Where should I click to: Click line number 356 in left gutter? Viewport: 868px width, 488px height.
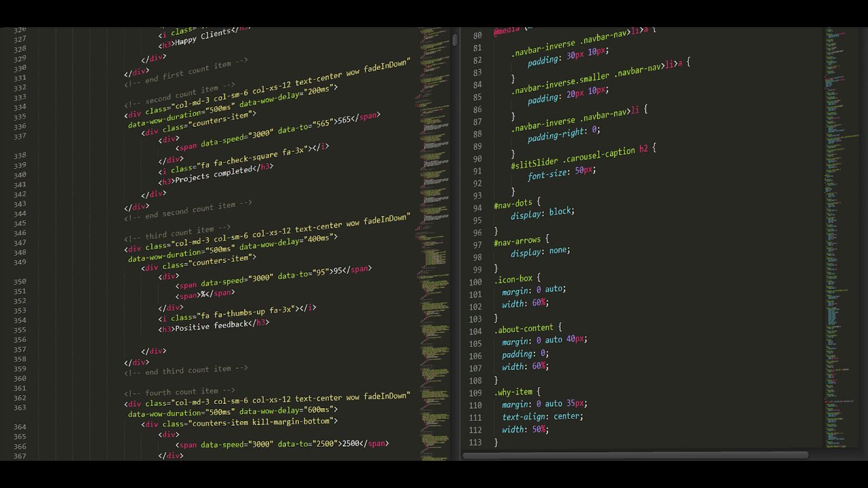(19, 340)
